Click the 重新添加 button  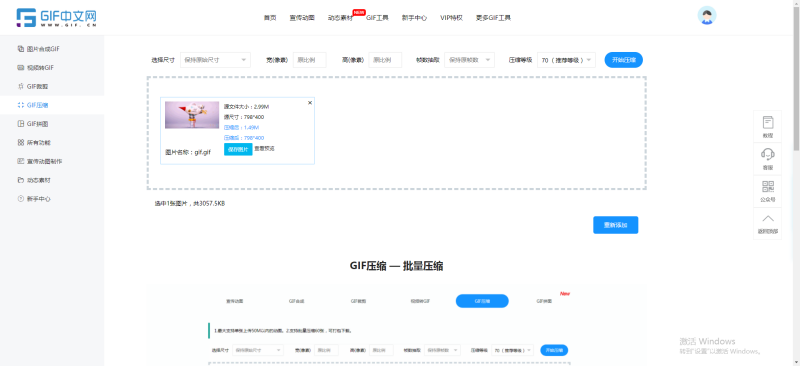(x=615, y=225)
